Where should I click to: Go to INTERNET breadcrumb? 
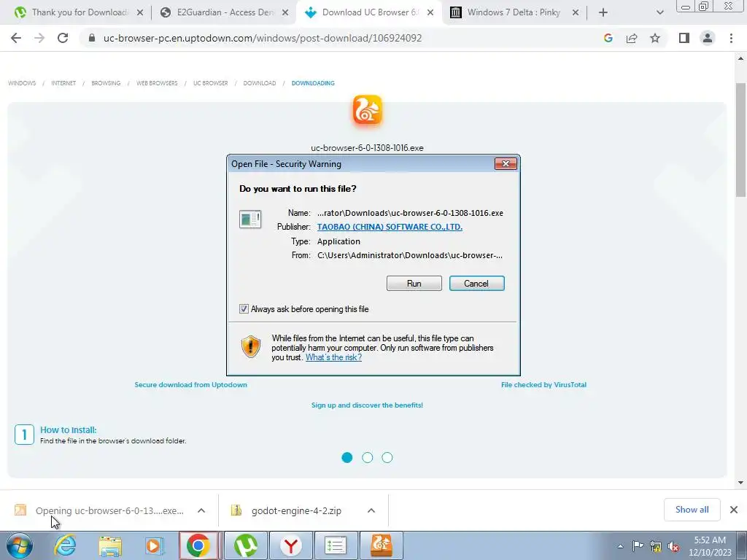coord(63,83)
